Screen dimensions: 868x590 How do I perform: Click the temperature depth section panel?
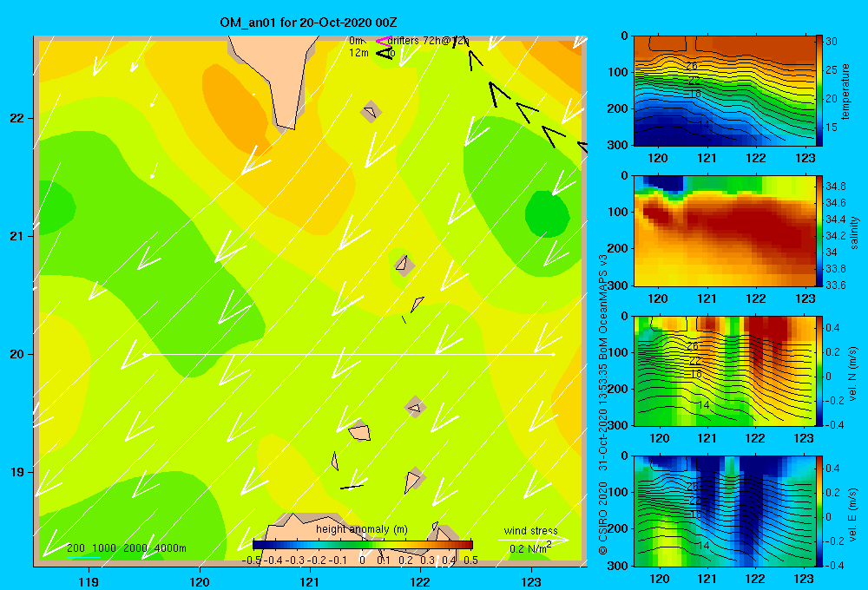725,91
